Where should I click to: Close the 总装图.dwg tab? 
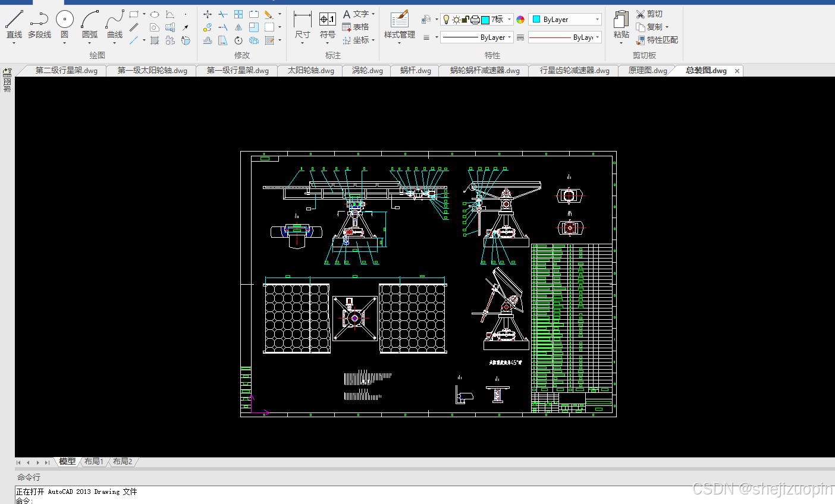pos(737,71)
